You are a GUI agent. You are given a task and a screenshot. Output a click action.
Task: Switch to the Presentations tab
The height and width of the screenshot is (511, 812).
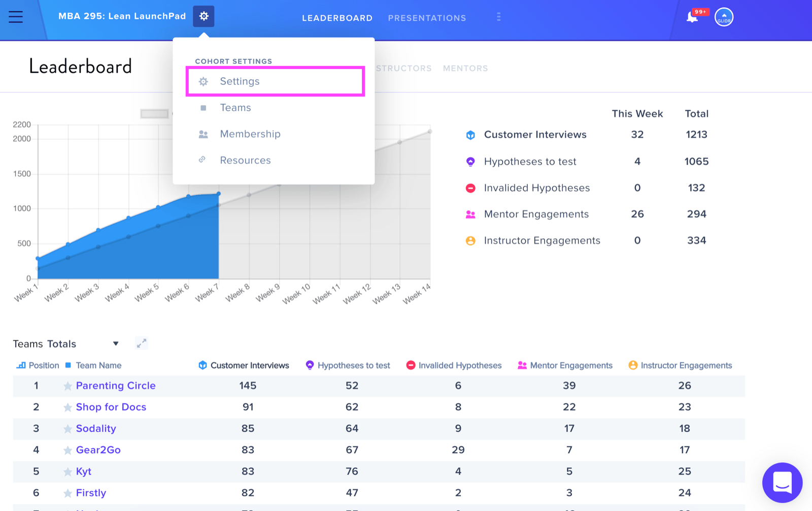(x=427, y=18)
